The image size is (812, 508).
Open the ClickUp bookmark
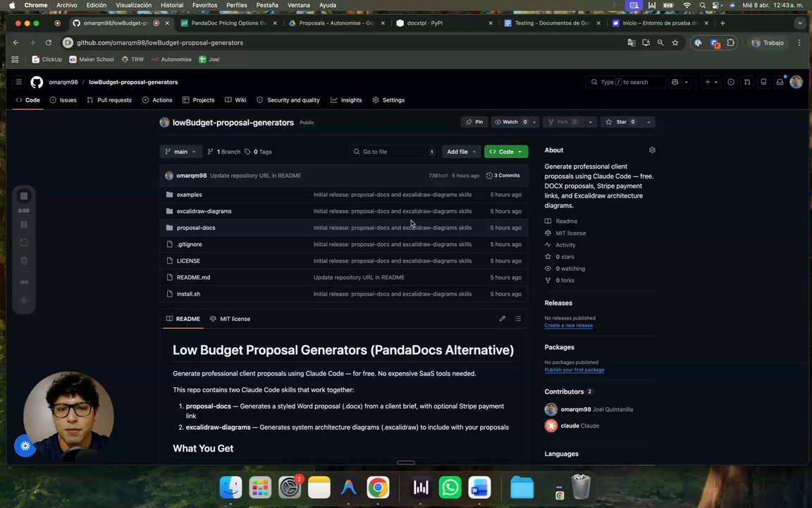point(47,59)
